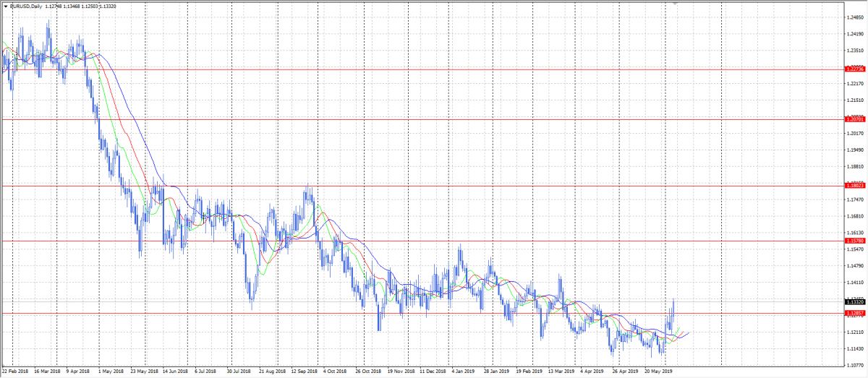Click the 6 Jul 2018 date label

click(x=205, y=371)
